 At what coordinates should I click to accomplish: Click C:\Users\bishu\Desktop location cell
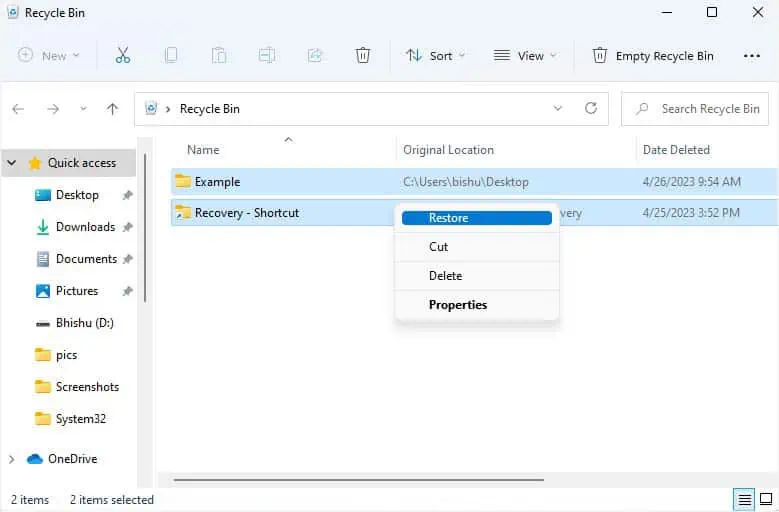pyautogui.click(x=466, y=182)
